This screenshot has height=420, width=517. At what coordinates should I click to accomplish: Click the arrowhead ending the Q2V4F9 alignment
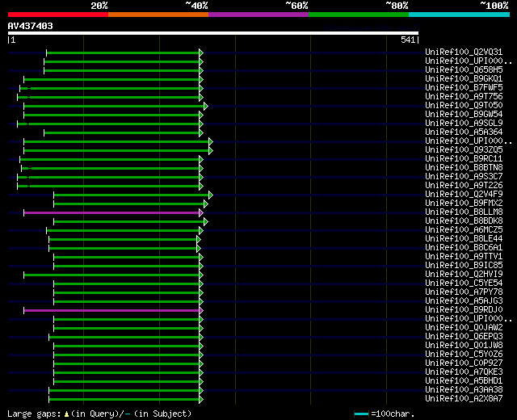pyautogui.click(x=211, y=195)
